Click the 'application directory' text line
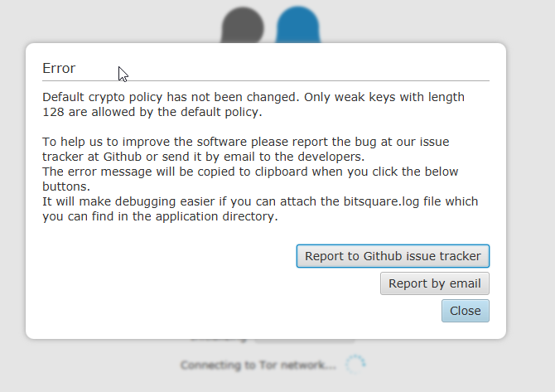 pyautogui.click(x=160, y=216)
